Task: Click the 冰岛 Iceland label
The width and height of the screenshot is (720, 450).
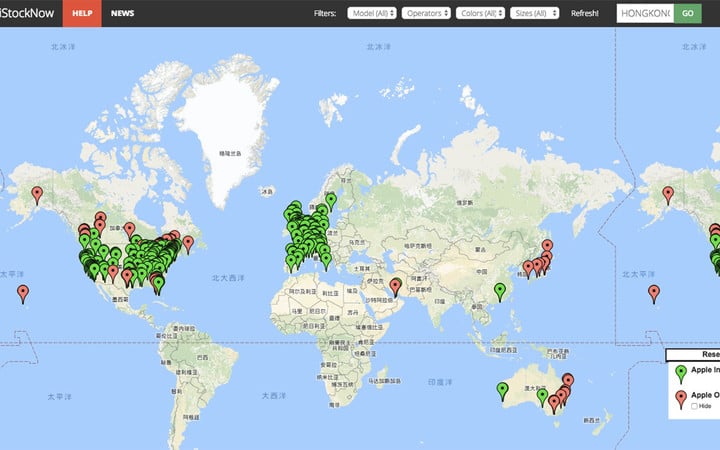Action: click(x=267, y=191)
